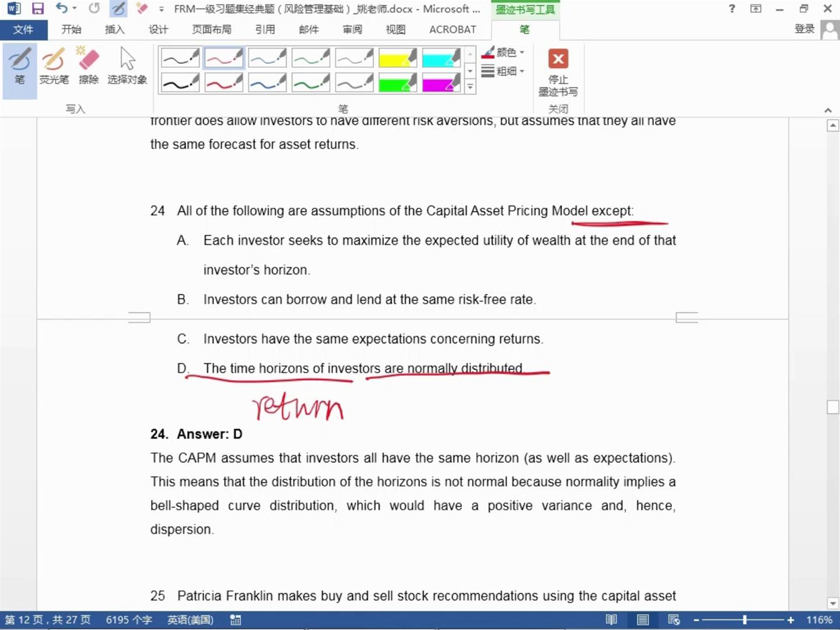Open zoom dialog via 116% level
The width and height of the screenshot is (840, 630).
tap(819, 620)
